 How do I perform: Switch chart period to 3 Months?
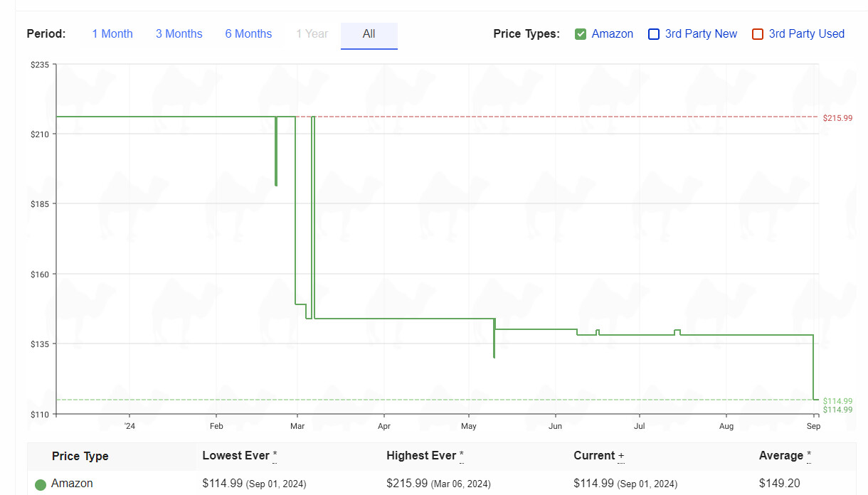coord(179,34)
